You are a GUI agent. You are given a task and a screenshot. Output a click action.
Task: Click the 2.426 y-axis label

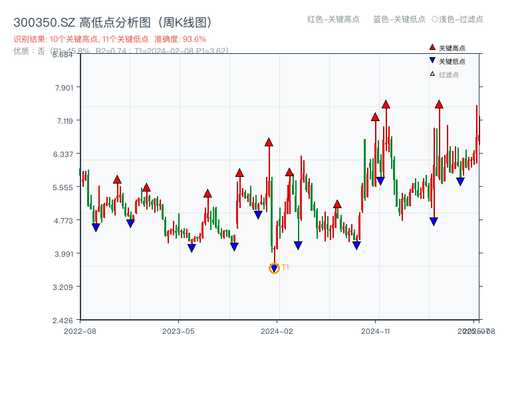63,321
